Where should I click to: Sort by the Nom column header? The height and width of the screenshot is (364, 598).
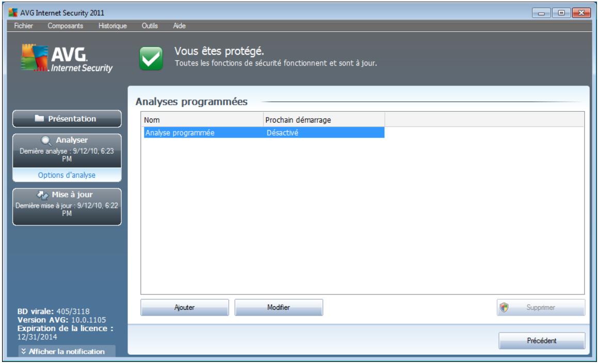(202, 120)
